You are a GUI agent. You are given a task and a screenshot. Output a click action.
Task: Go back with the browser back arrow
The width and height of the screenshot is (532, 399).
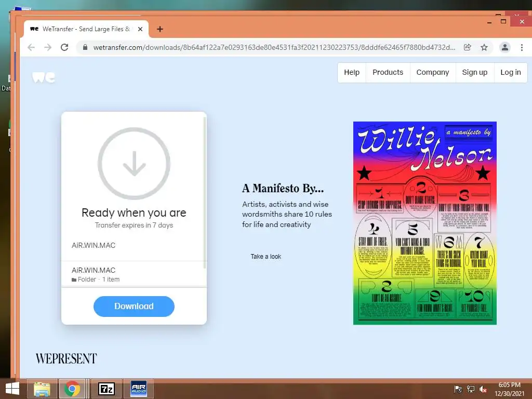(31, 47)
